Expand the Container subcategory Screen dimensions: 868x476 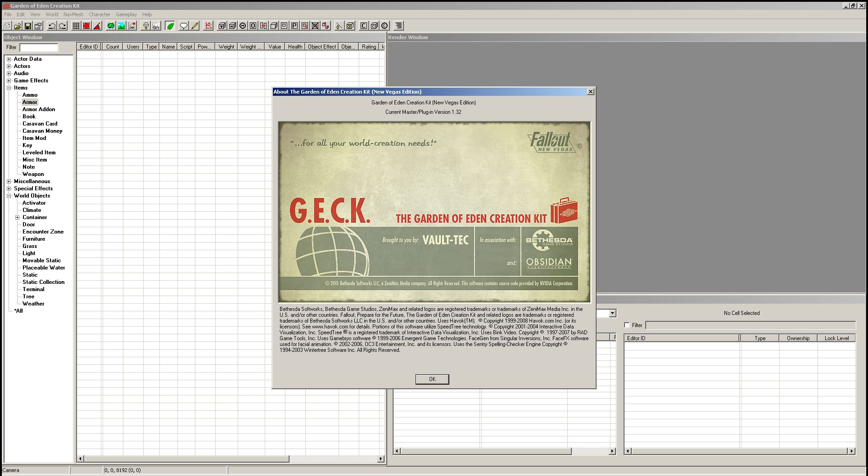[18, 217]
